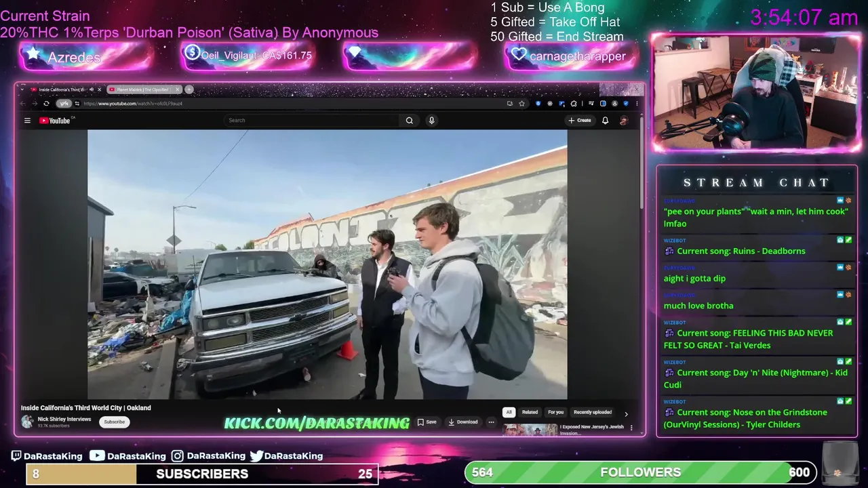Click the 'pee on your plants' chat message
The height and width of the screenshot is (488, 868).
coord(757,217)
